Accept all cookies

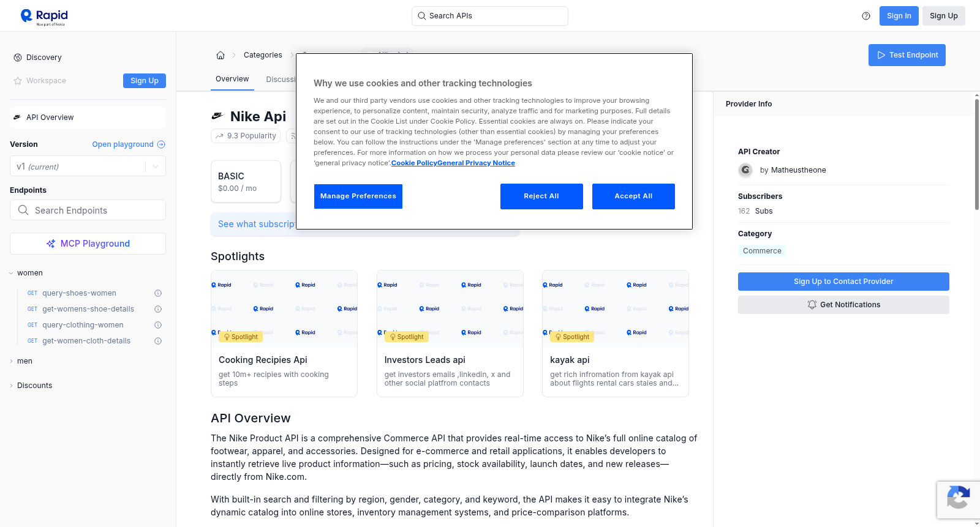(x=633, y=196)
